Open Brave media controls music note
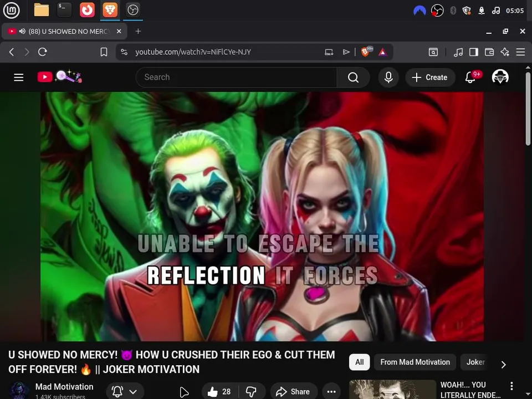 (458, 52)
